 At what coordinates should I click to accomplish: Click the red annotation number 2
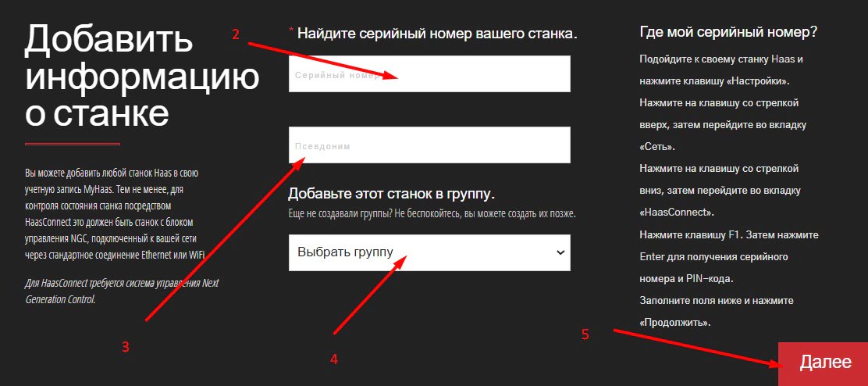pos(236,34)
